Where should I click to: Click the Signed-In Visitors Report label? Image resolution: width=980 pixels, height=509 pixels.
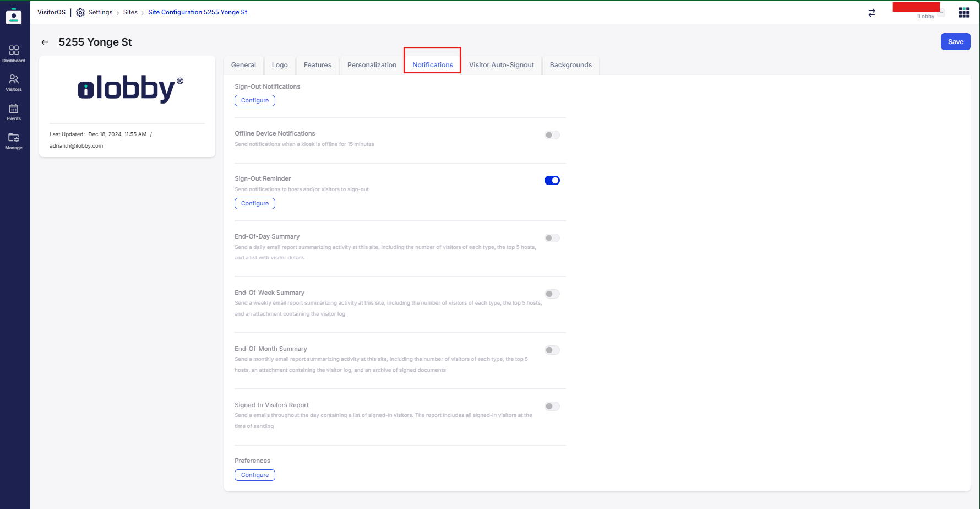coord(271,405)
